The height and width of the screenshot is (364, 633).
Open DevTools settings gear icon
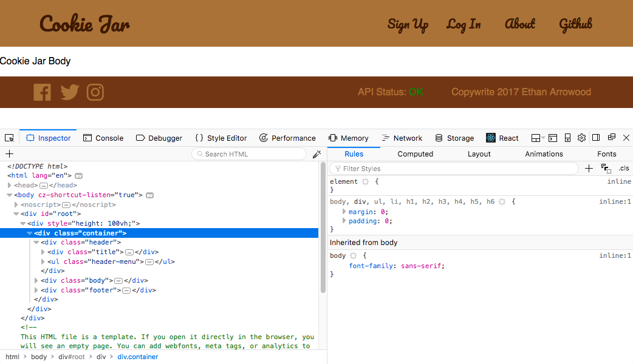tap(581, 138)
